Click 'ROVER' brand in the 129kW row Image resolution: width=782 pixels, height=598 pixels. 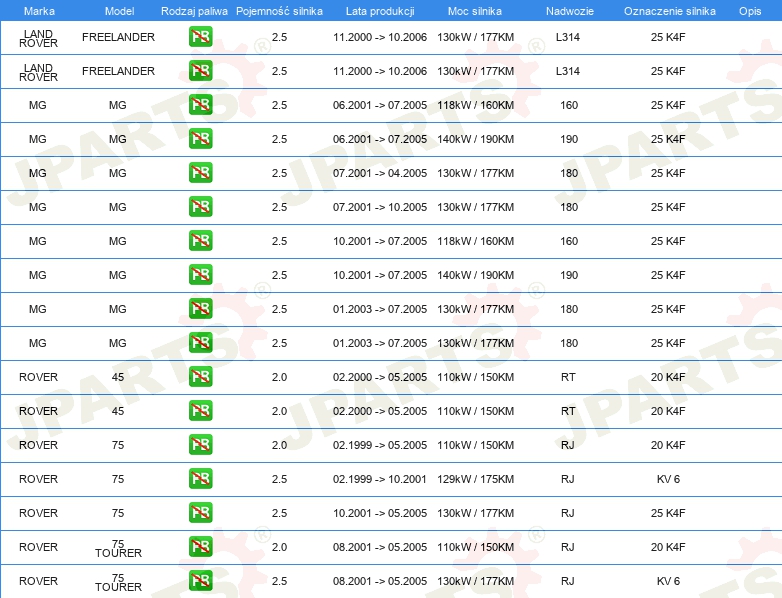(x=38, y=479)
